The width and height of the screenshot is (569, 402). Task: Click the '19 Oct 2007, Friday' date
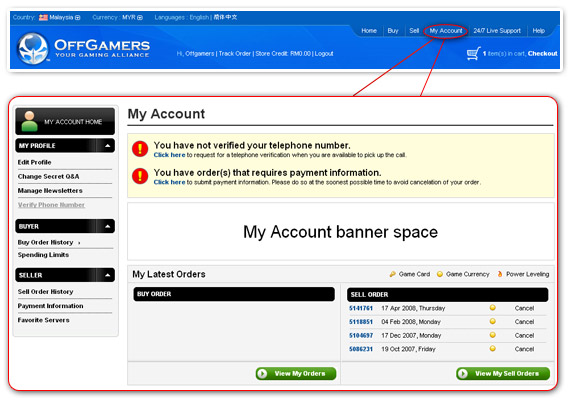point(408,349)
